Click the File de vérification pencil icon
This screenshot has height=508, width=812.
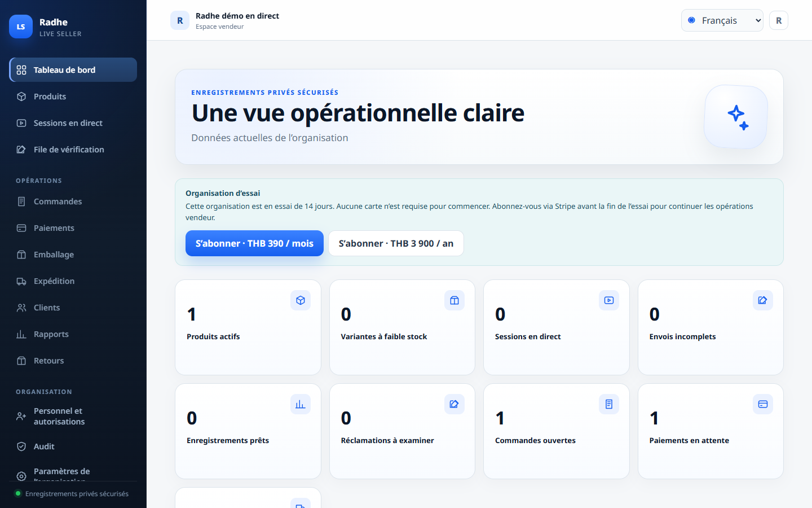pyautogui.click(x=21, y=150)
